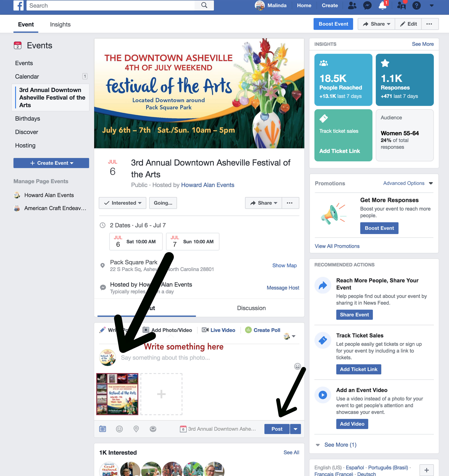Open dropdown arrow next to Post
The image size is (449, 476).
[295, 429]
